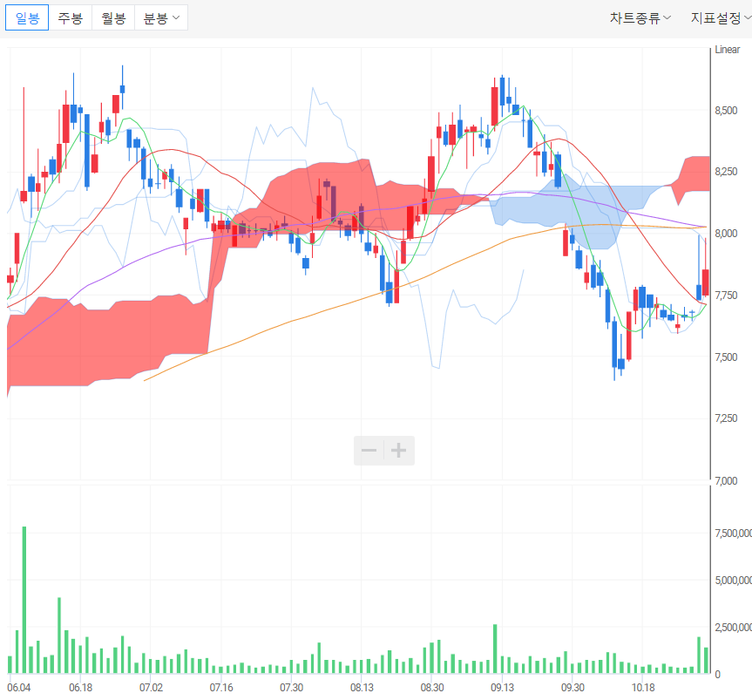Click the 8,000 price axis label
The image size is (752, 700).
[x=726, y=233]
